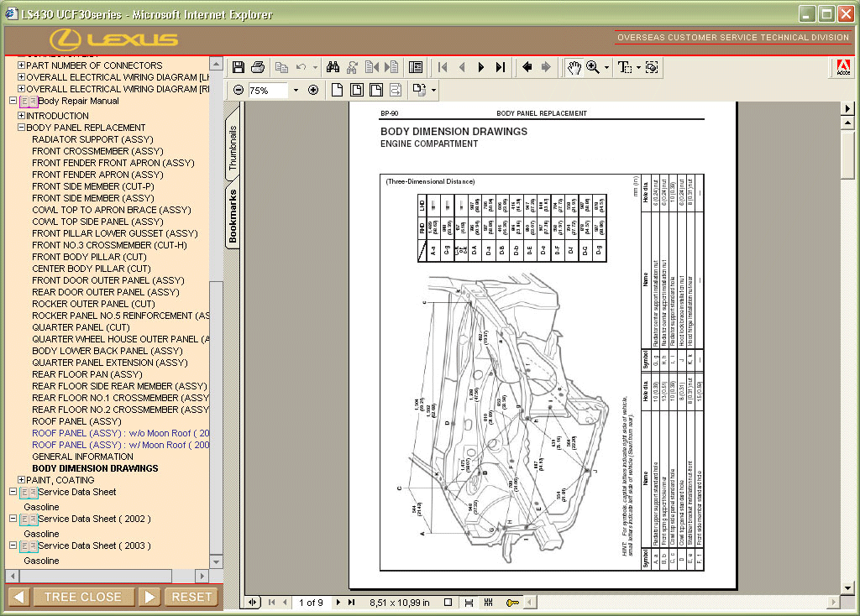The height and width of the screenshot is (616, 860).
Task: Open ROCKER OUTER PANEL (CUT) entry
Action: [93, 304]
